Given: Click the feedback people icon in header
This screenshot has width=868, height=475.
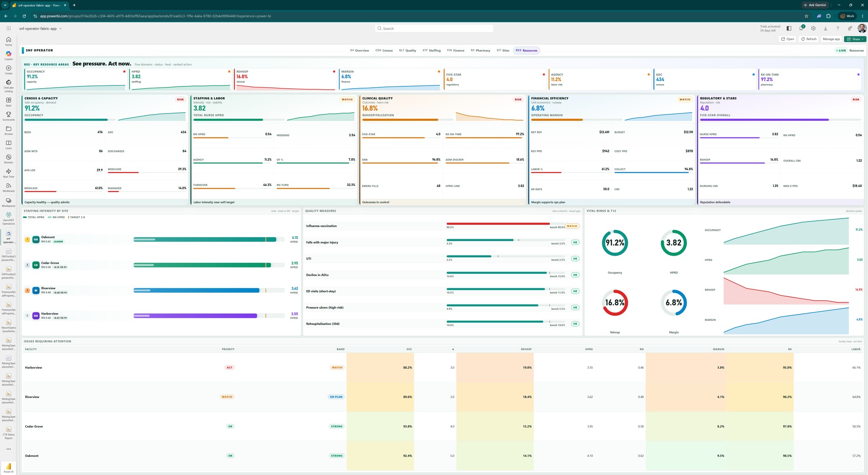Looking at the screenshot, I should click(x=850, y=28).
